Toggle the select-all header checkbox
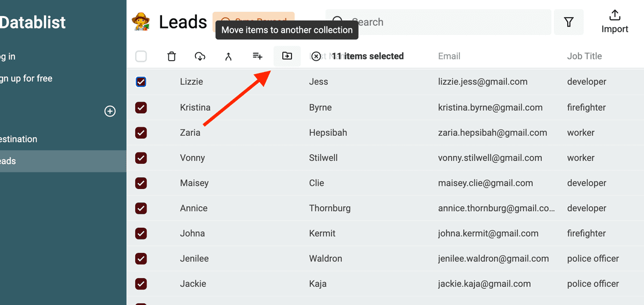This screenshot has height=305, width=644. 141,56
